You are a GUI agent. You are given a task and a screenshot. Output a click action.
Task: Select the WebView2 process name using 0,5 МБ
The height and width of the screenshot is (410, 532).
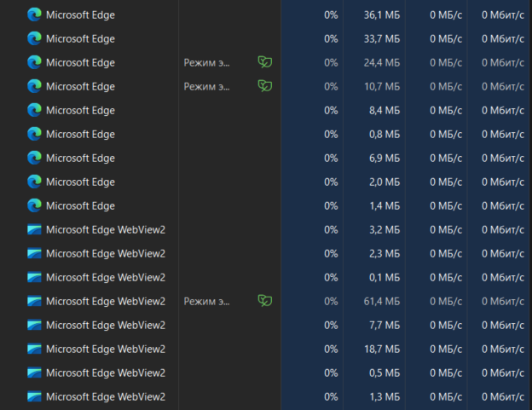tap(105, 372)
